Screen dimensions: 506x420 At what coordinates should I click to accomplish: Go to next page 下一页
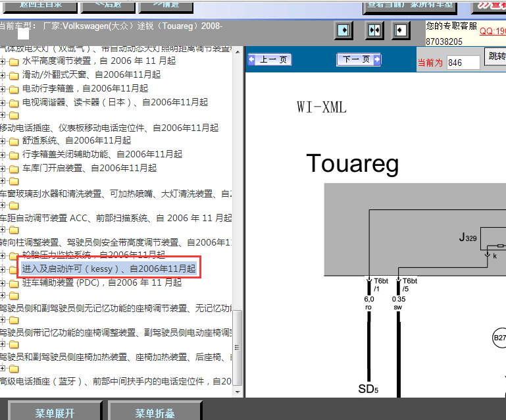359,60
